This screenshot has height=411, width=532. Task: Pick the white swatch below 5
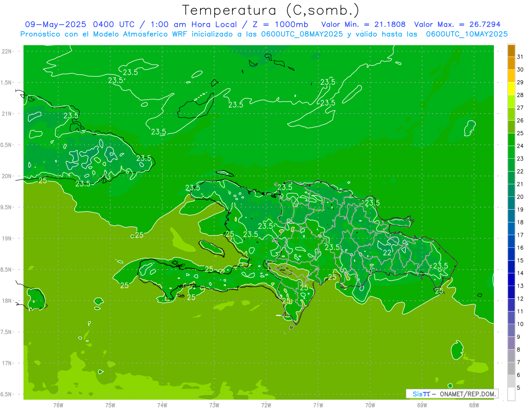(x=511, y=394)
